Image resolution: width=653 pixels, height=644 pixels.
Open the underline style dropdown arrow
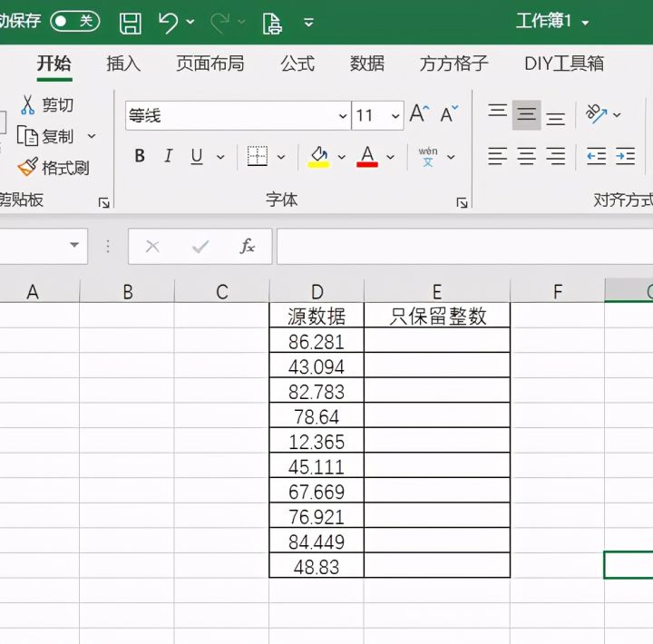coord(220,157)
